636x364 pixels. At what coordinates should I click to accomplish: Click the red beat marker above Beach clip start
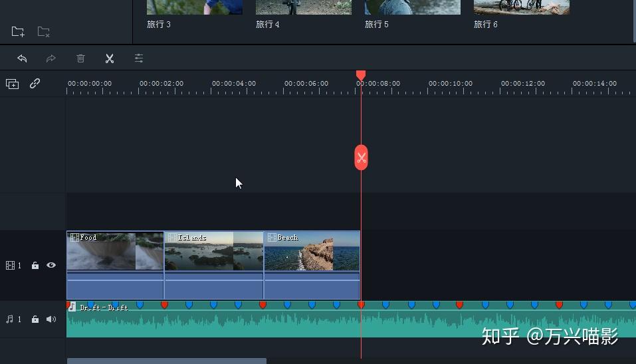tap(263, 304)
